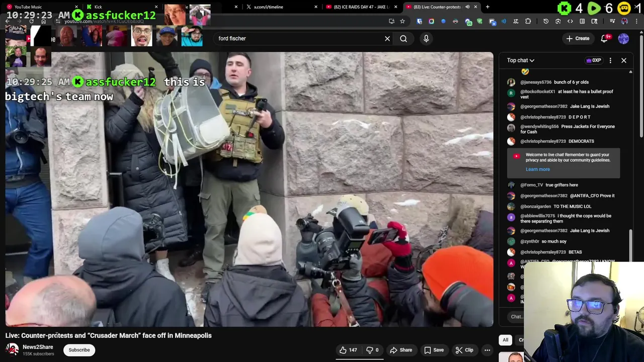Click username @zynth0r in chat
The image size is (644, 362).
[x=530, y=242]
